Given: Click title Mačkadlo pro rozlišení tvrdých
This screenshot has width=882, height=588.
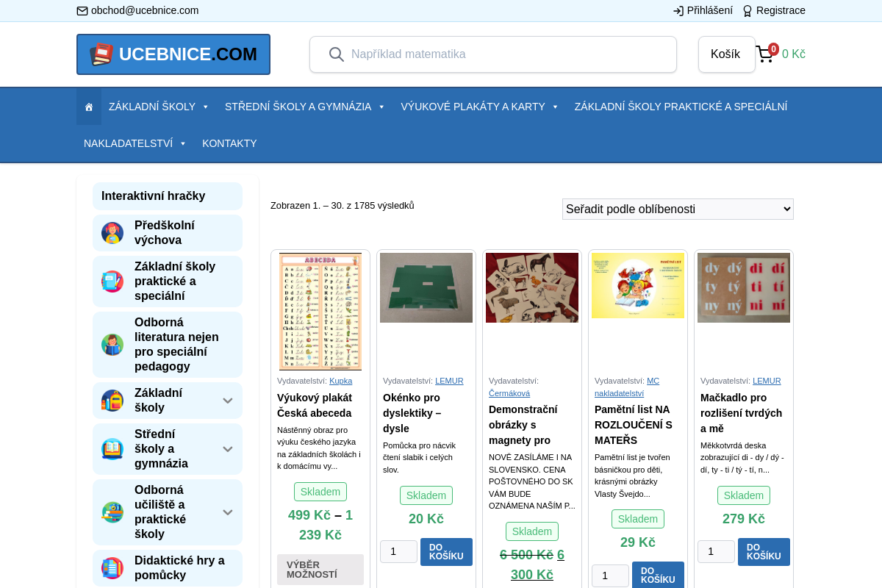Looking at the screenshot, I should (741, 413).
